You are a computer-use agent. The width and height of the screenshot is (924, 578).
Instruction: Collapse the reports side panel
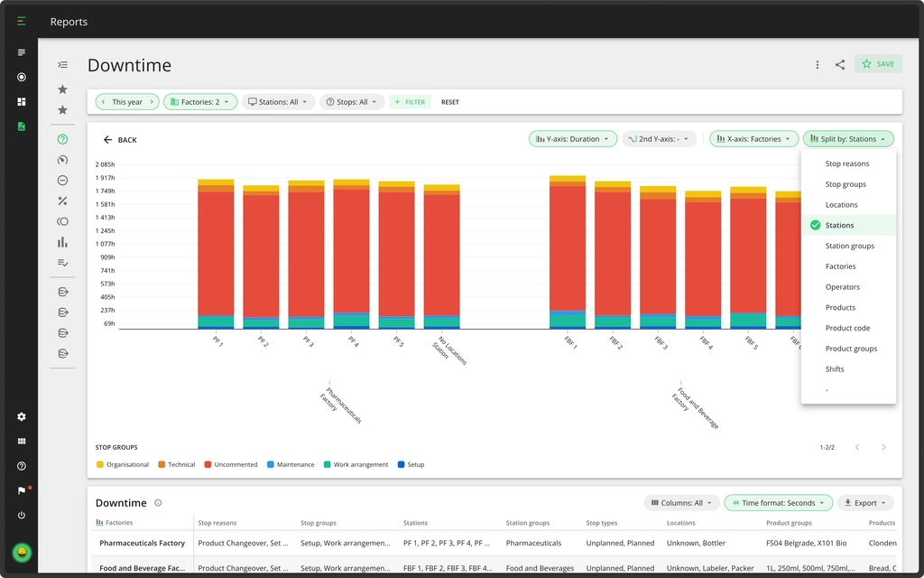click(x=62, y=64)
